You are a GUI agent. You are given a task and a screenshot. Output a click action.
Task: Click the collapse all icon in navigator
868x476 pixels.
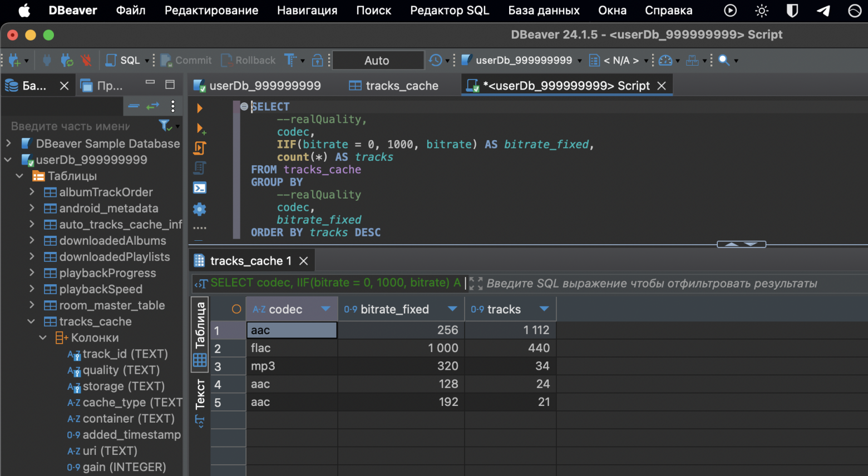click(134, 106)
